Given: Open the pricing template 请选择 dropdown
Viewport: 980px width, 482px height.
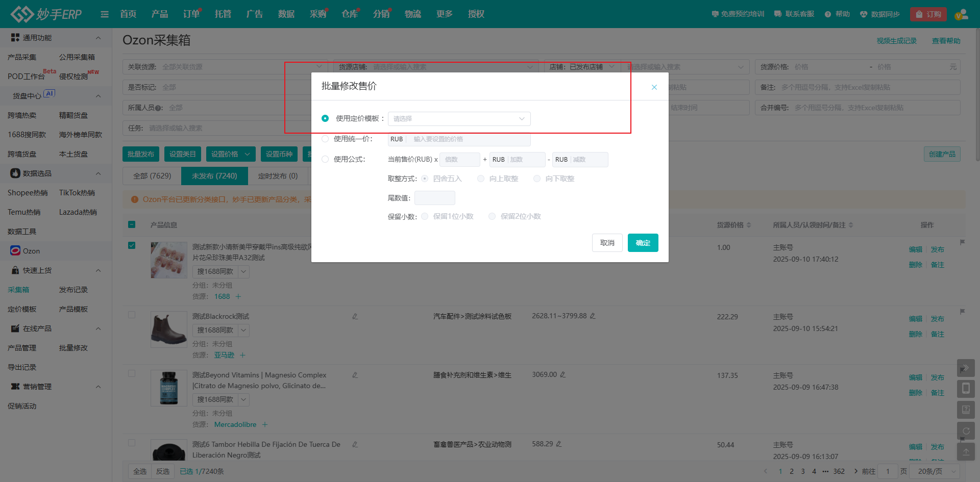Looking at the screenshot, I should pos(459,119).
